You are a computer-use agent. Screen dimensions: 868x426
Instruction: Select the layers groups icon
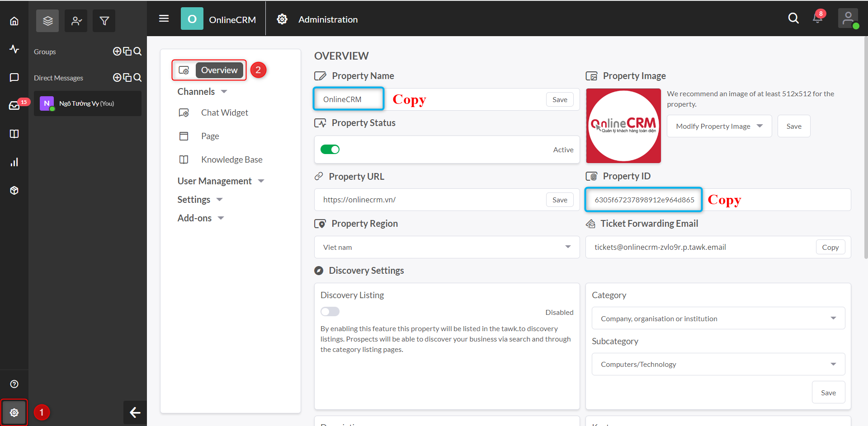(x=47, y=21)
